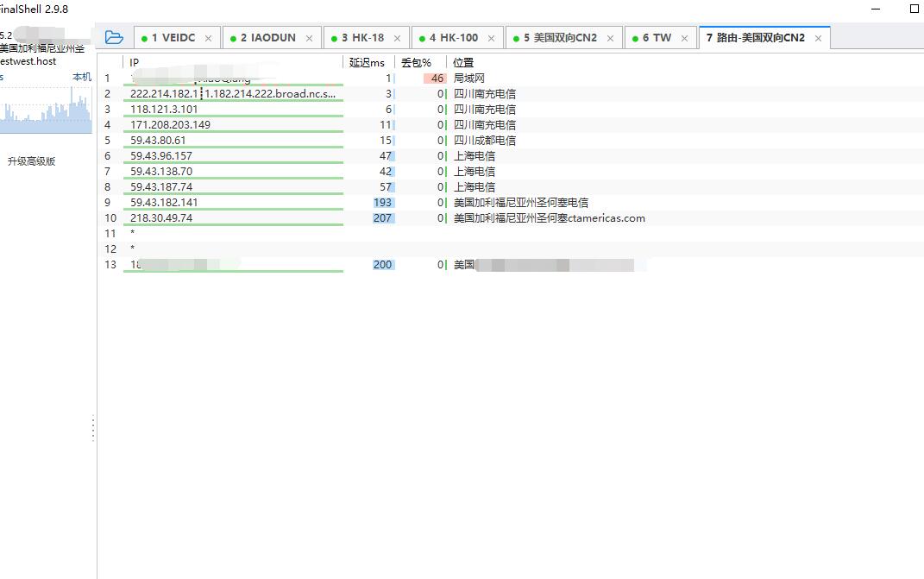The height and width of the screenshot is (579, 924).
Task: Sort by the 丢包% column header
Action: click(416, 63)
